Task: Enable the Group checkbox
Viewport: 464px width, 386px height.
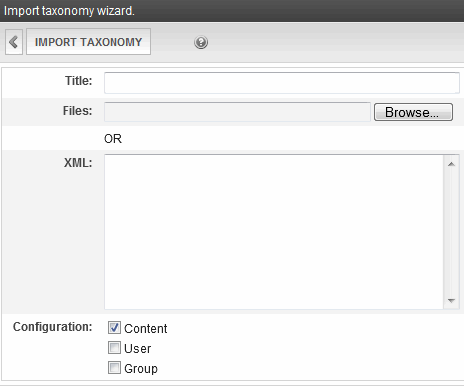Action: click(x=114, y=368)
